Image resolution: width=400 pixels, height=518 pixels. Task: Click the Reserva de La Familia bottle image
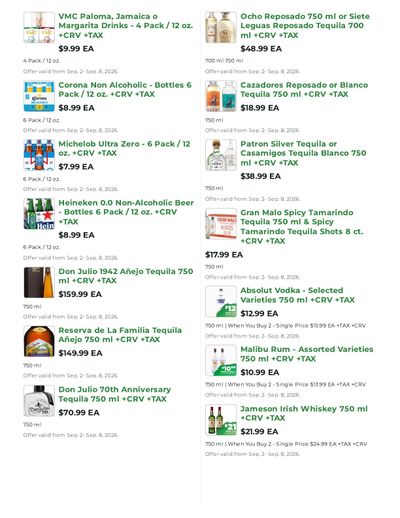click(39, 341)
